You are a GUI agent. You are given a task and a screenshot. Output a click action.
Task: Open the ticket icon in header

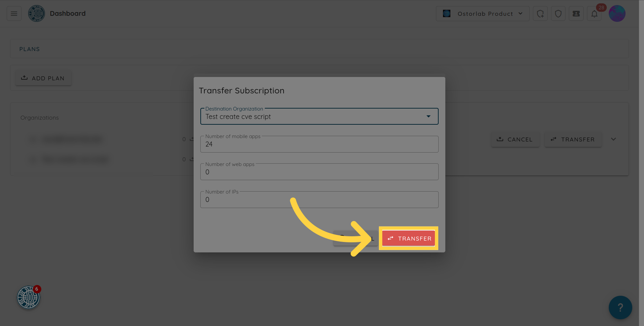[x=576, y=14]
